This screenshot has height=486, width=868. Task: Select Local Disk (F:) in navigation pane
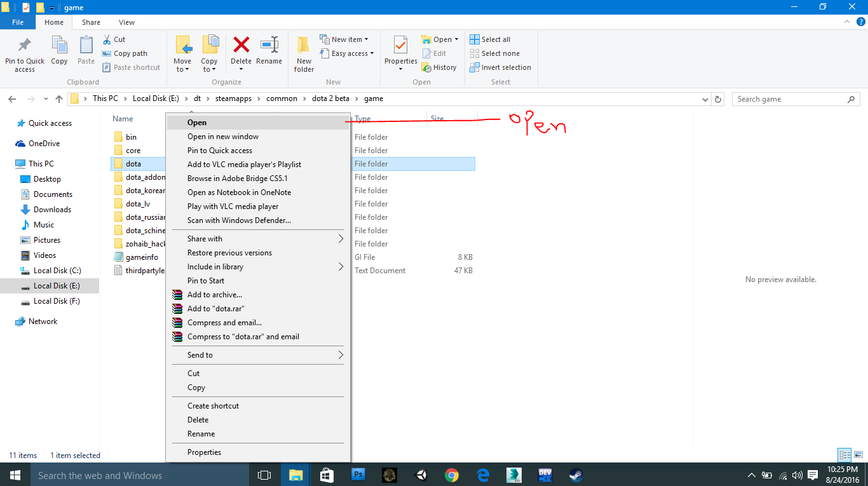coord(56,301)
